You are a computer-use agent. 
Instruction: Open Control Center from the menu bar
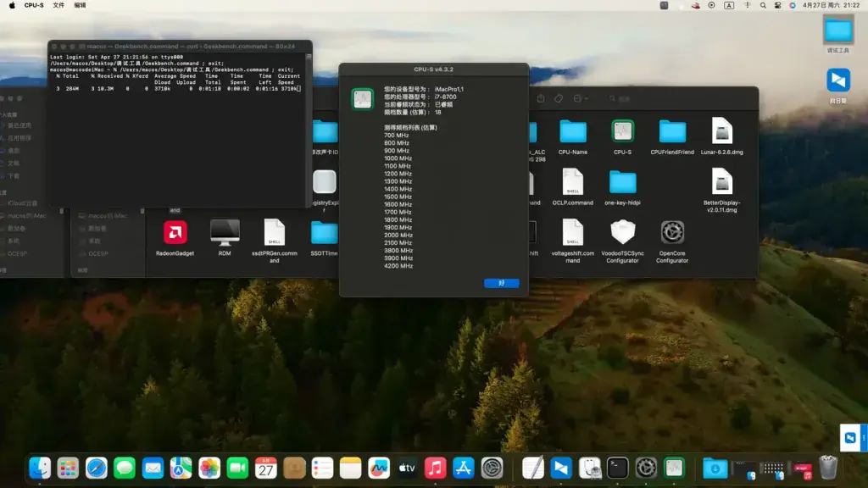[778, 5]
